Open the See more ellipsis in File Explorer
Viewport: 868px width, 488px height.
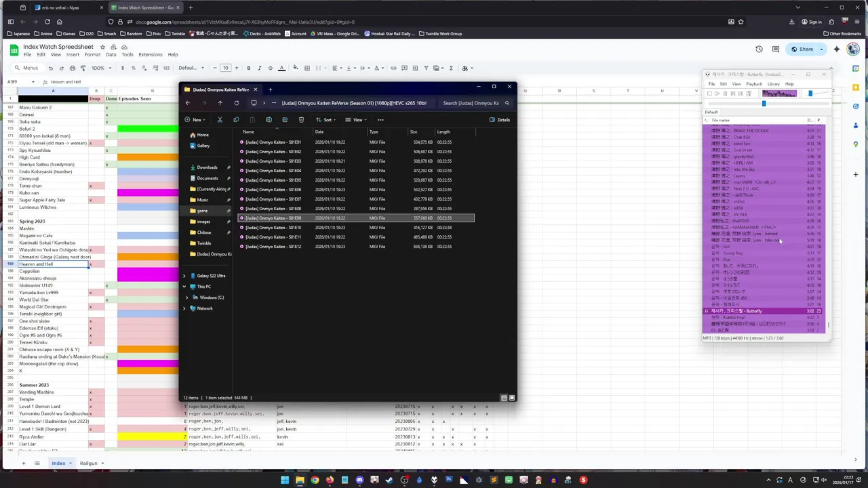(380, 120)
